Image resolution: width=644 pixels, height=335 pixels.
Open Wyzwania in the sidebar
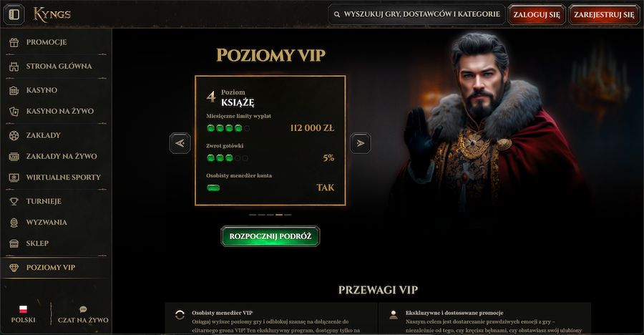tap(56, 223)
